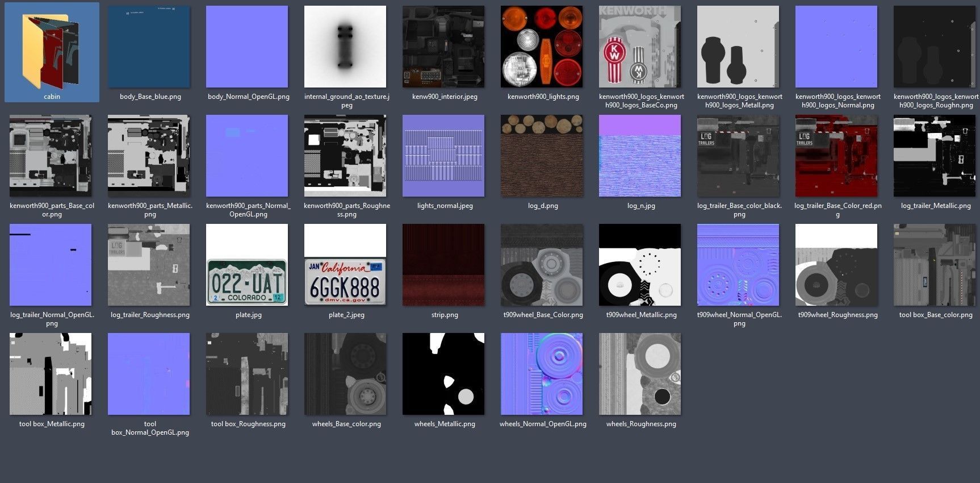Image resolution: width=980 pixels, height=483 pixels.
Task: Select the kenworth900_parts_Normal_OpenGL.png thumbnail
Action: (247, 156)
